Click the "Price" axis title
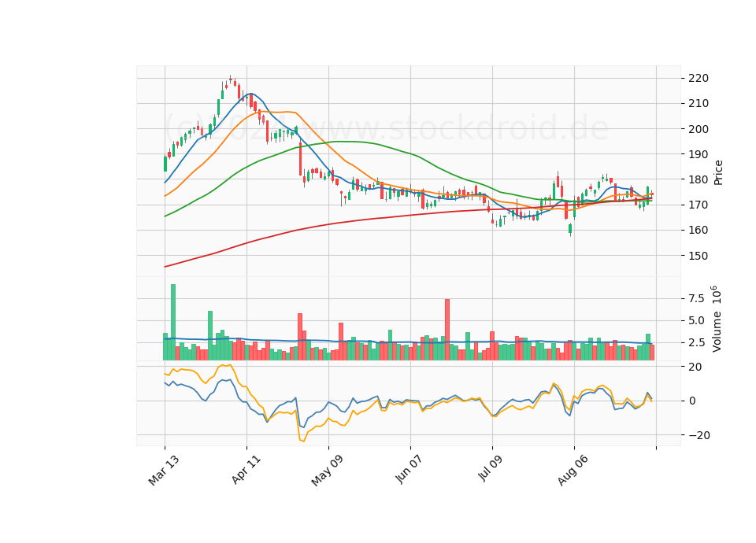This screenshot has height=543, width=756. 718,172
